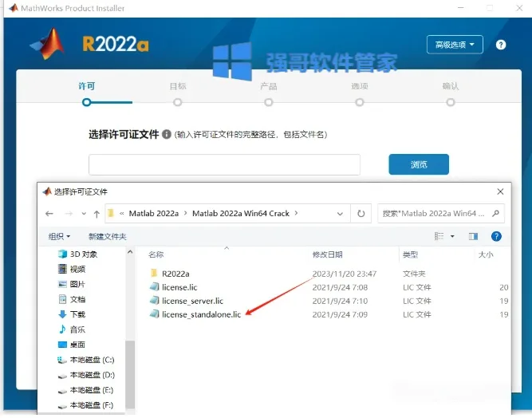Click the magnifier search icon
532x418 pixels.
[495, 214]
